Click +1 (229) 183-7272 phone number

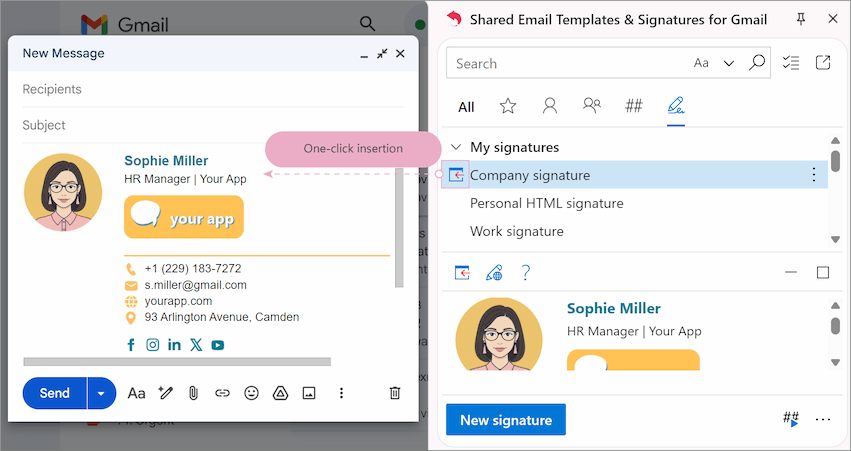pyautogui.click(x=193, y=269)
